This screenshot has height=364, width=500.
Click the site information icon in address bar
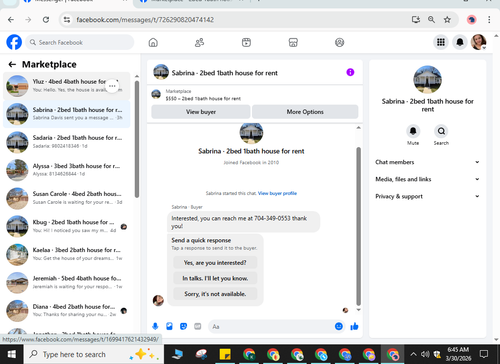coord(67,20)
